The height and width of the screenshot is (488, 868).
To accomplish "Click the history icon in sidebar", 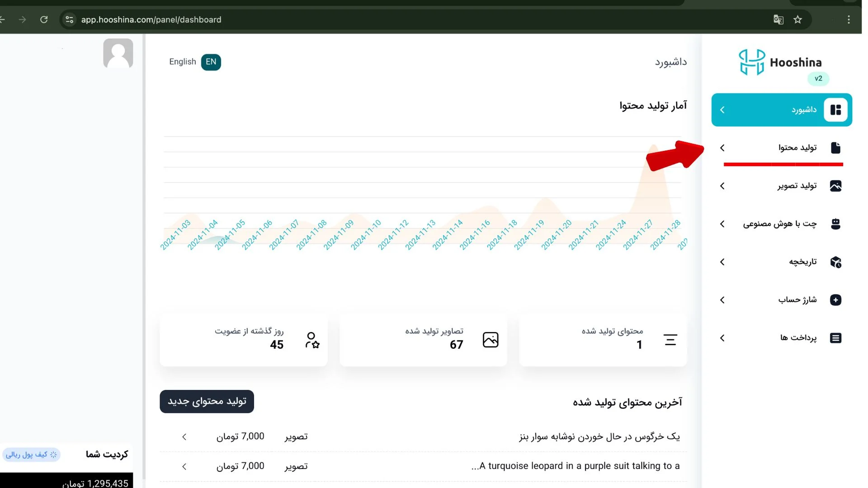I will 835,262.
